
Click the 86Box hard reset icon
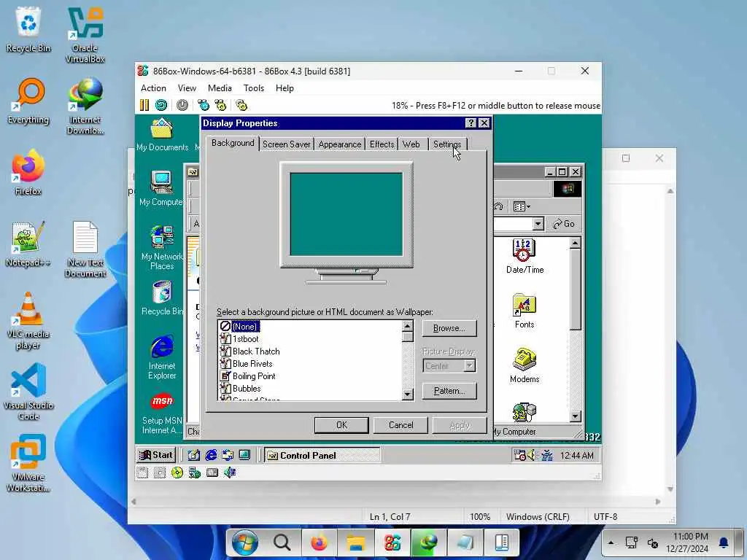point(161,105)
